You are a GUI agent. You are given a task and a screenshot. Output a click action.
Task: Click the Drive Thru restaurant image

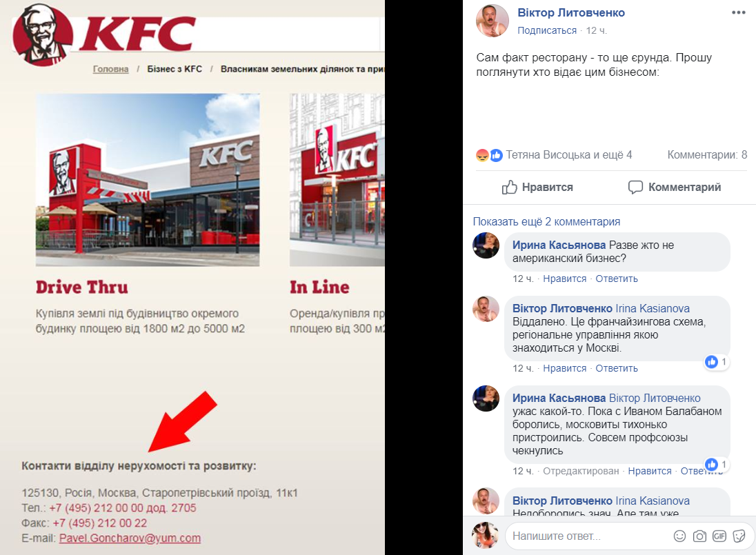[148, 180]
